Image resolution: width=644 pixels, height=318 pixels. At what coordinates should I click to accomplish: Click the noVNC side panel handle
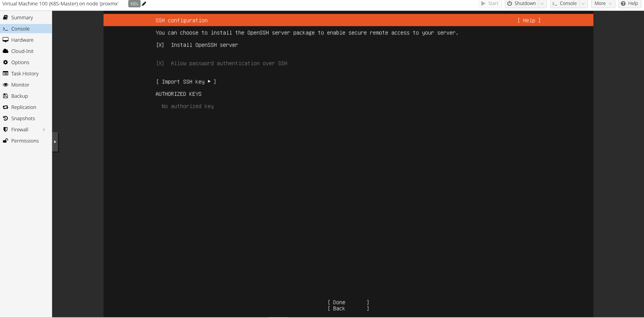tap(55, 142)
